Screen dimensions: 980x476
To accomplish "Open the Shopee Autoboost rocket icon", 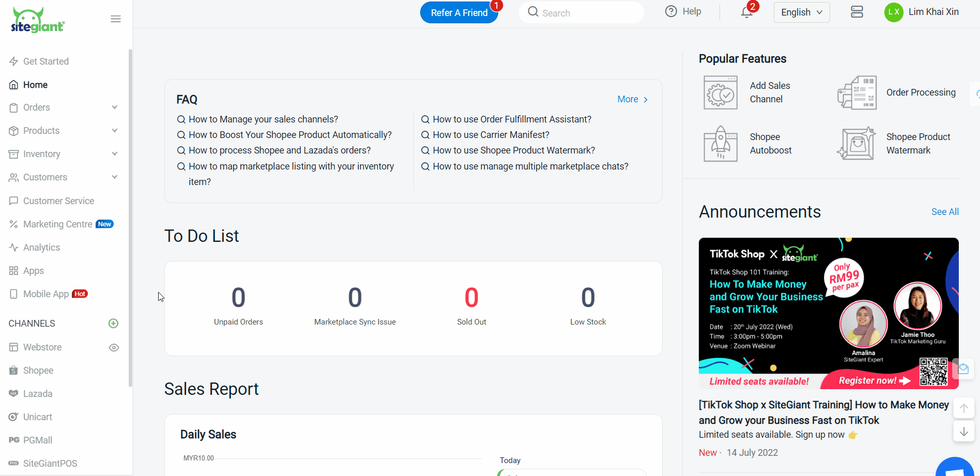I will [720, 144].
